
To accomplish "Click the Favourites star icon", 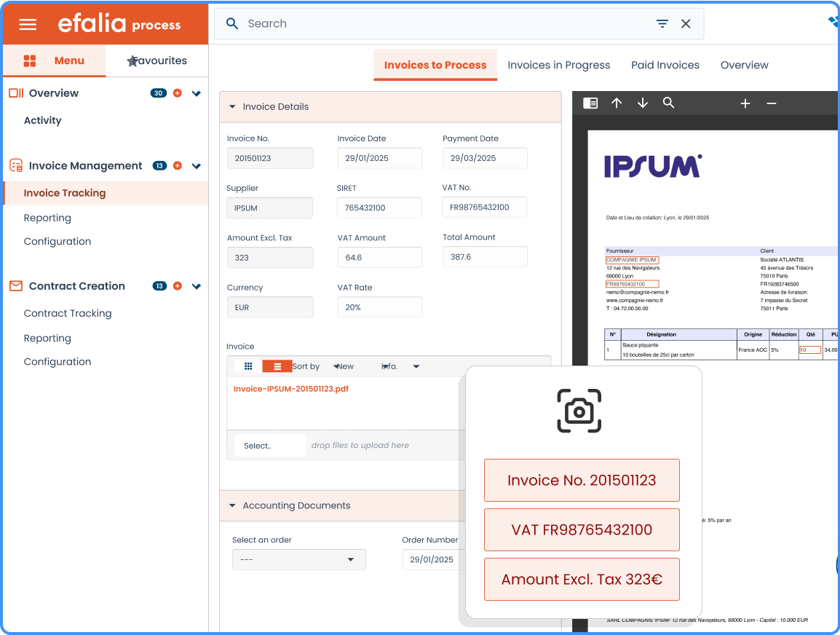I will [132, 61].
